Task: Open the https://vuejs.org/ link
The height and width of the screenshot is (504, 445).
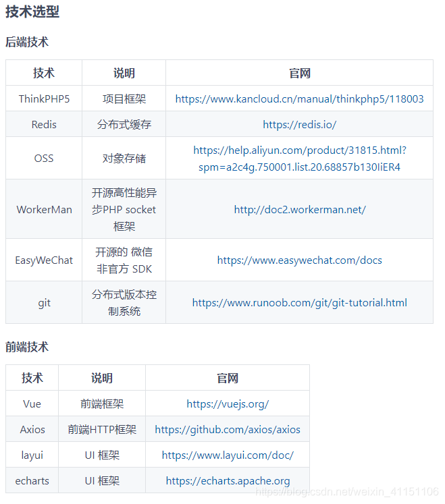Action: (228, 404)
